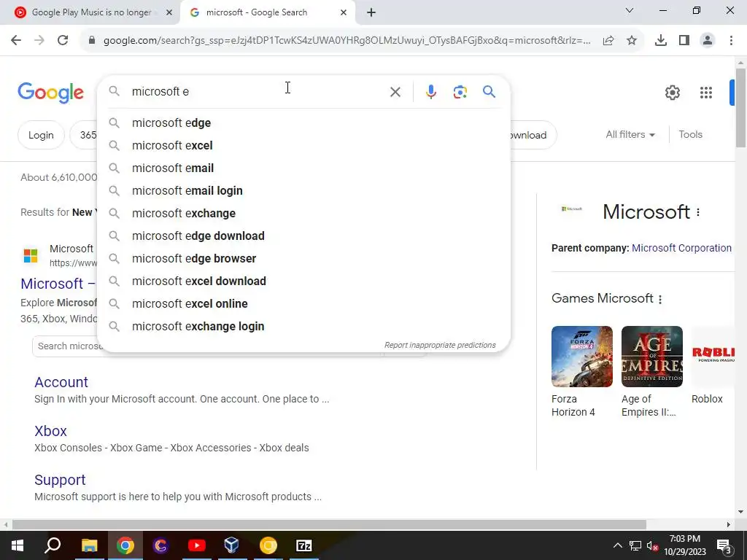
Task: Click Report inappropriate predictions link
Action: [x=440, y=345]
